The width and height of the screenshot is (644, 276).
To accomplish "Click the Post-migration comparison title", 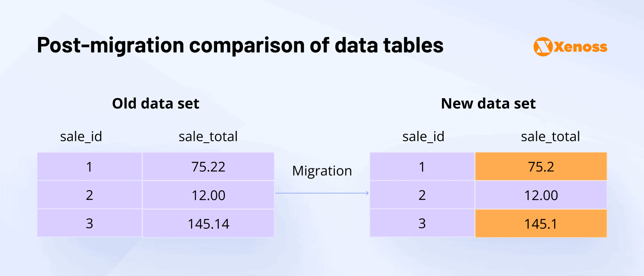I will [240, 45].
